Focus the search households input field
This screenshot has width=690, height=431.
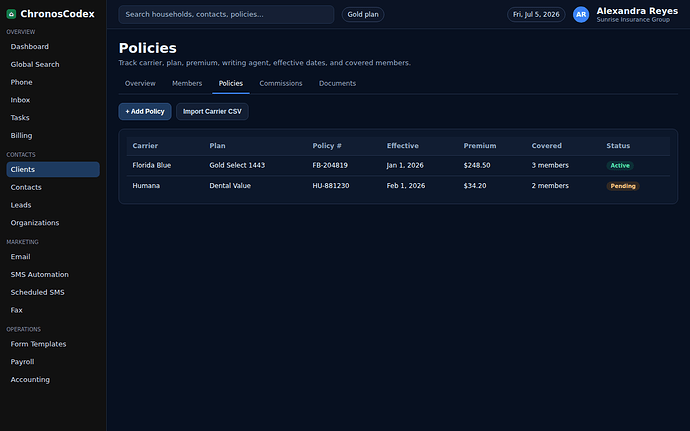[226, 15]
